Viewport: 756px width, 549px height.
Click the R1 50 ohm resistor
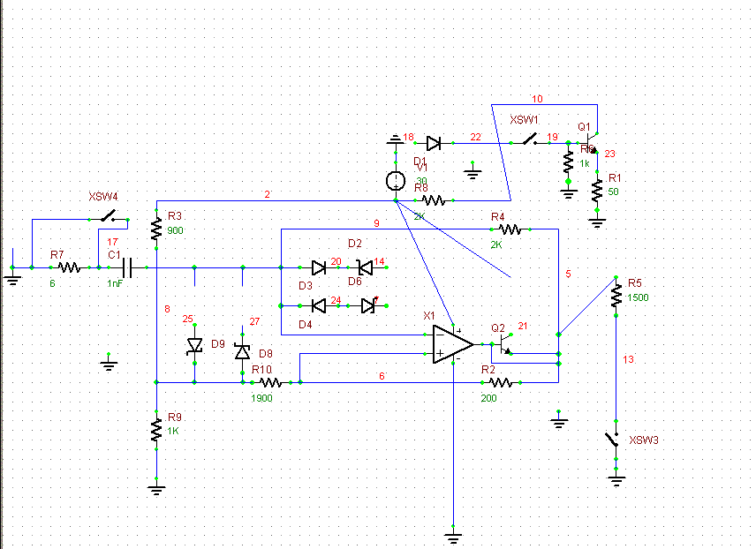click(x=598, y=189)
